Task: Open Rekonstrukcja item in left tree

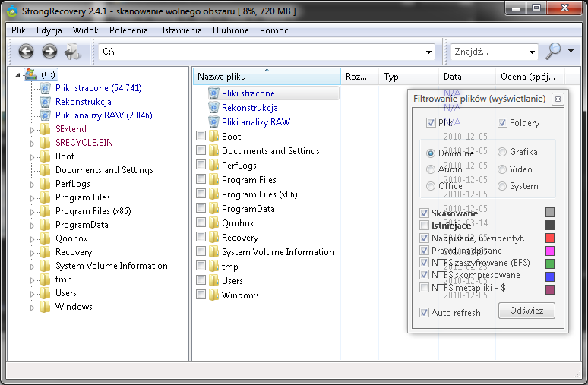Action: tap(83, 102)
